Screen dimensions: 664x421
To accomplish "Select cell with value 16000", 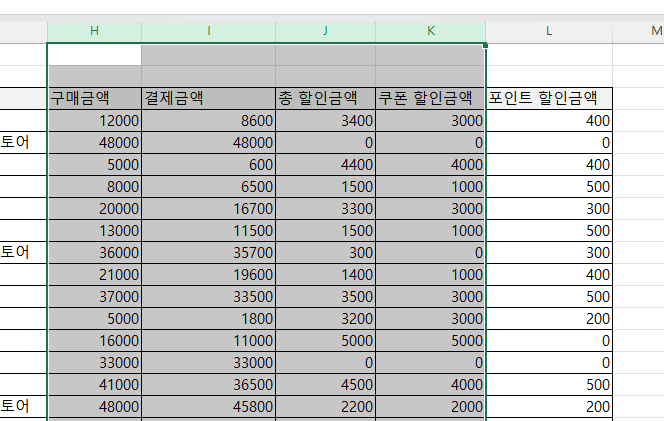I will 95,341.
